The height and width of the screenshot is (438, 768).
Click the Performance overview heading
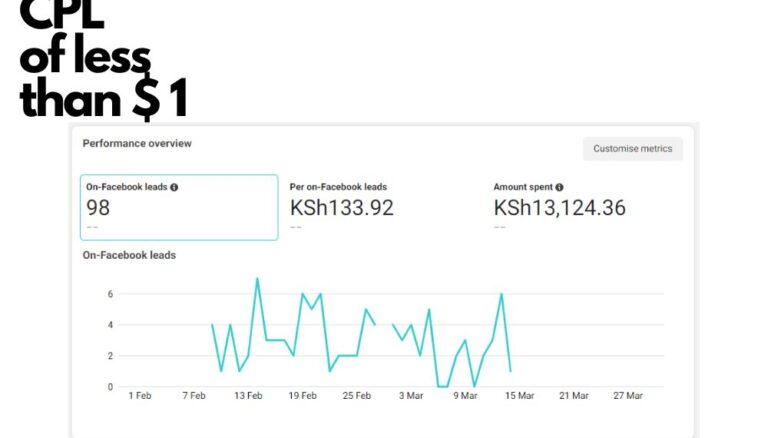(x=137, y=144)
